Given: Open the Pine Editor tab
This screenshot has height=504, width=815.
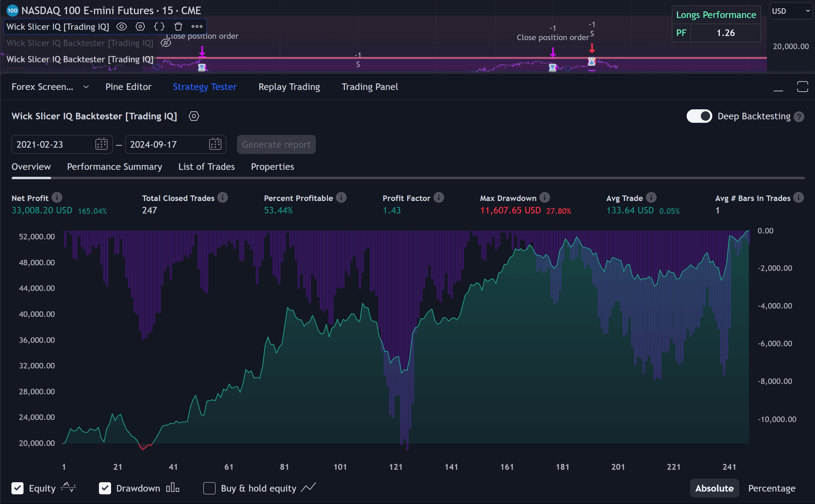Looking at the screenshot, I should tap(128, 87).
